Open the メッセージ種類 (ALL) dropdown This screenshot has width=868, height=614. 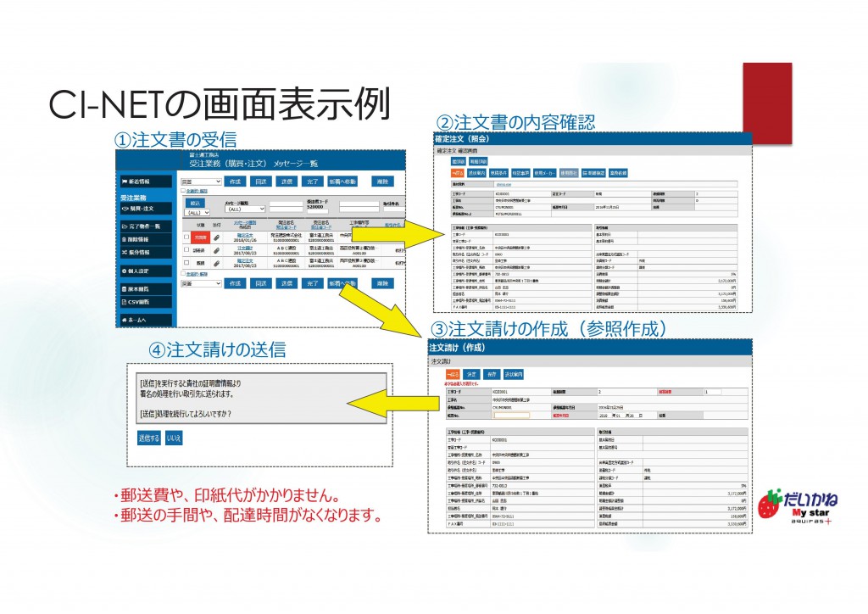coord(245,209)
